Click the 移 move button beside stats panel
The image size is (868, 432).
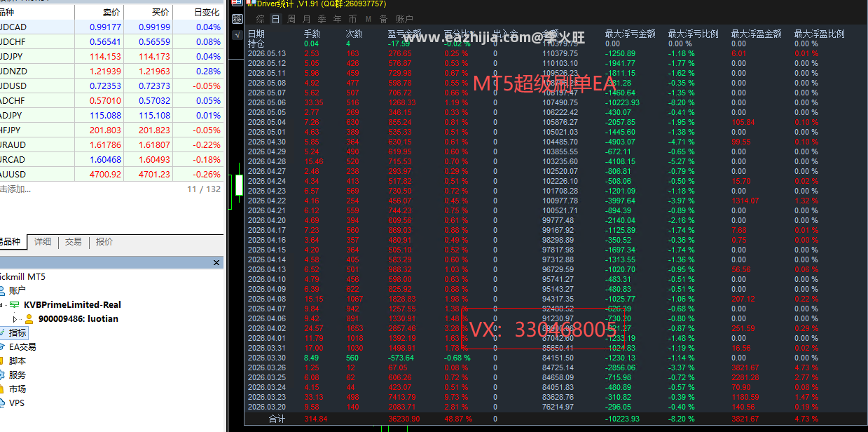coord(237,19)
